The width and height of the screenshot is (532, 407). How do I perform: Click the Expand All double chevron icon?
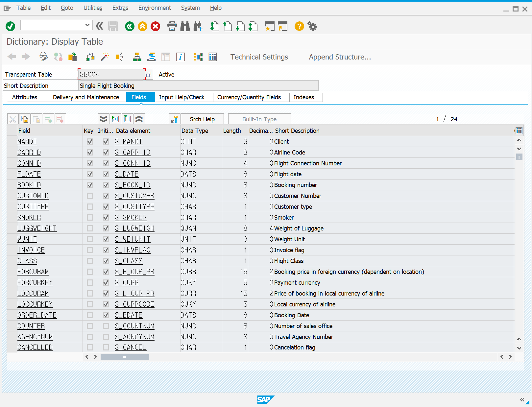pyautogui.click(x=104, y=119)
